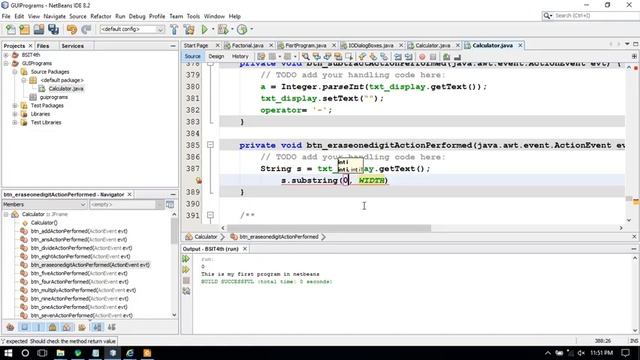Click the Redo toolbar icon
This screenshot has height=360, width=640.
[86, 29]
